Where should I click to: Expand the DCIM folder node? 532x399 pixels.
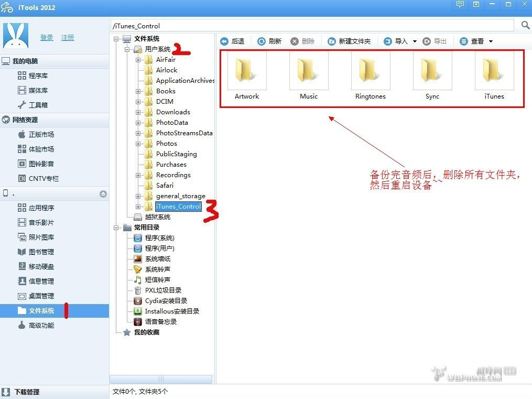click(138, 102)
